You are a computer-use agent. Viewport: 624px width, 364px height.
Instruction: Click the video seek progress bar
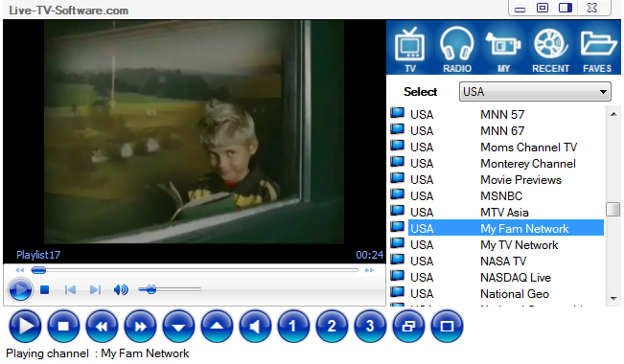195,270
